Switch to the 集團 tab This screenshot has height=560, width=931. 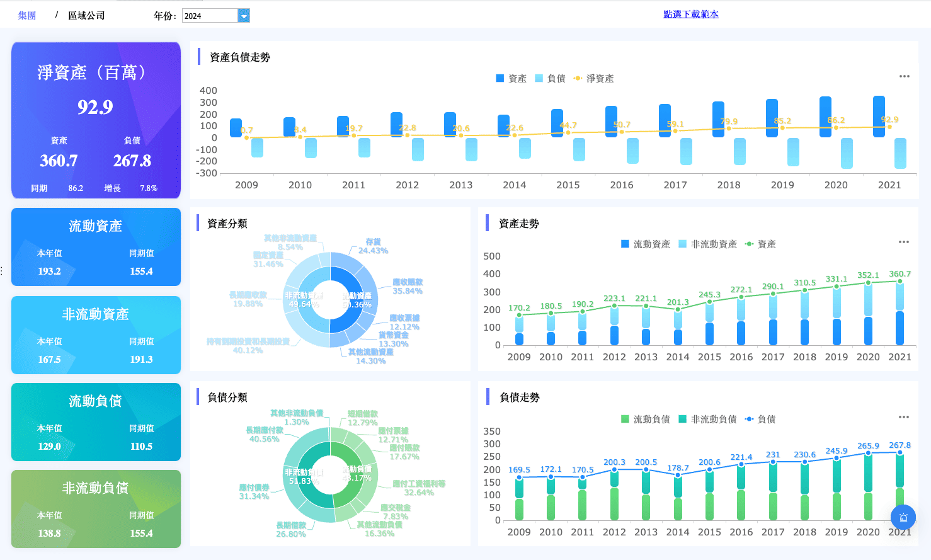coord(27,16)
